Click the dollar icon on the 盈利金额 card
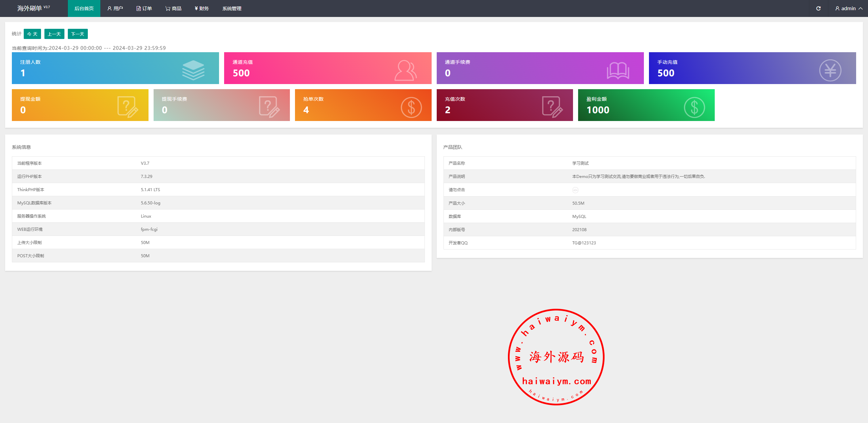868x423 pixels. 694,107
